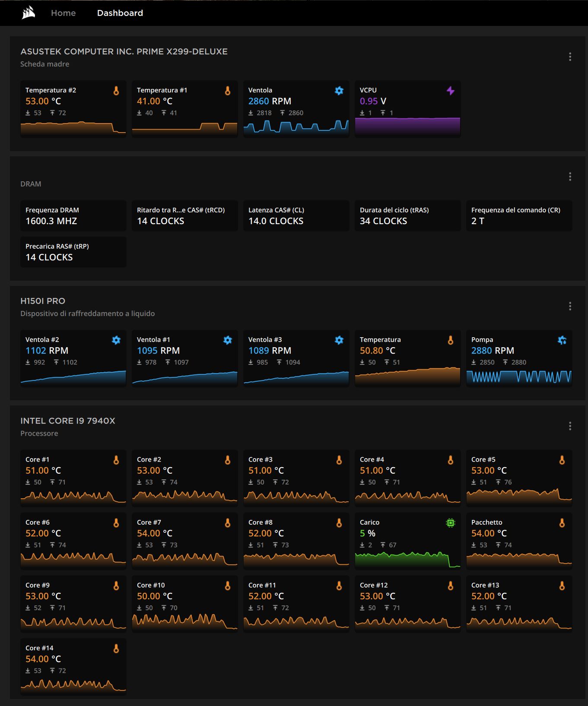Click fan icon on Ventola #2 card
The image size is (588, 706).
pos(116,340)
